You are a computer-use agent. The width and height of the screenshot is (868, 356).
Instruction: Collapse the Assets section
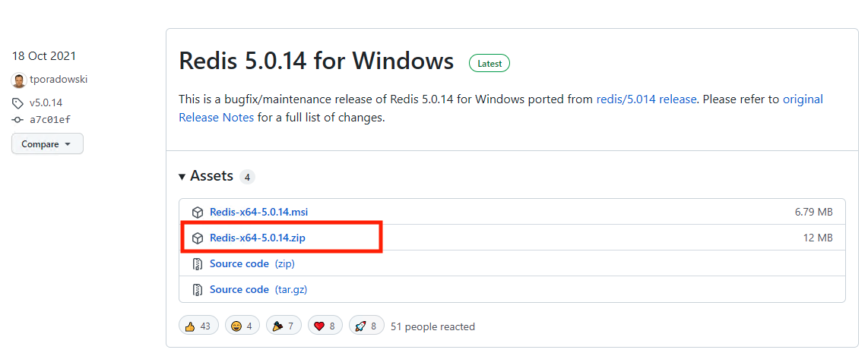coord(206,176)
